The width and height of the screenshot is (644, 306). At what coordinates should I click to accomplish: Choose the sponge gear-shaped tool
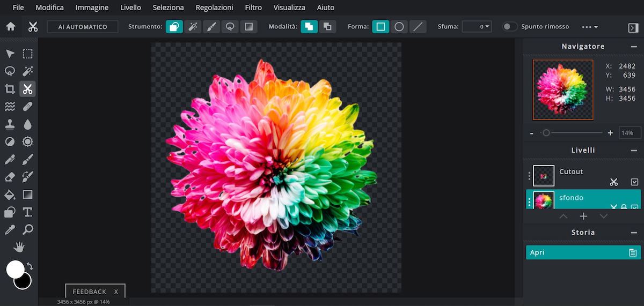(27, 141)
